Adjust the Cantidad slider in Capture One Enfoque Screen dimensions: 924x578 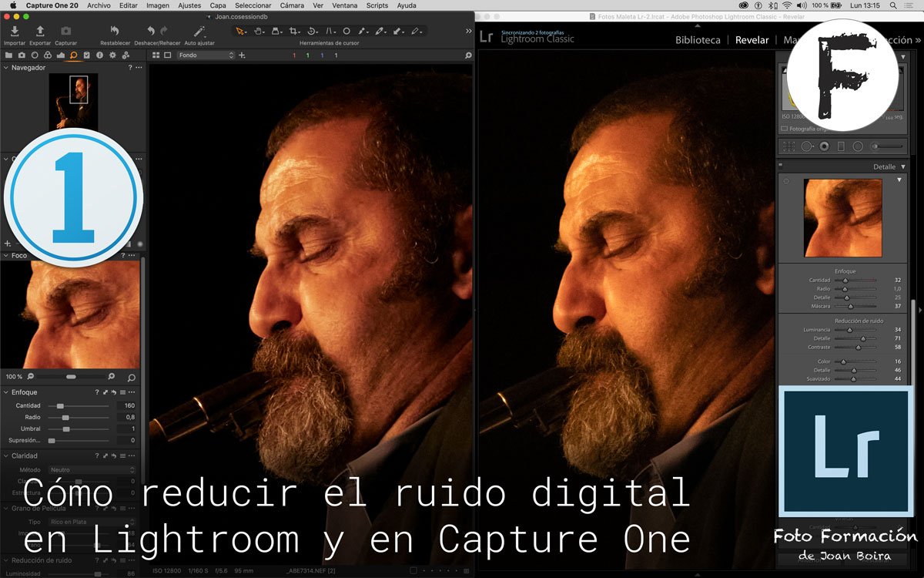point(61,405)
